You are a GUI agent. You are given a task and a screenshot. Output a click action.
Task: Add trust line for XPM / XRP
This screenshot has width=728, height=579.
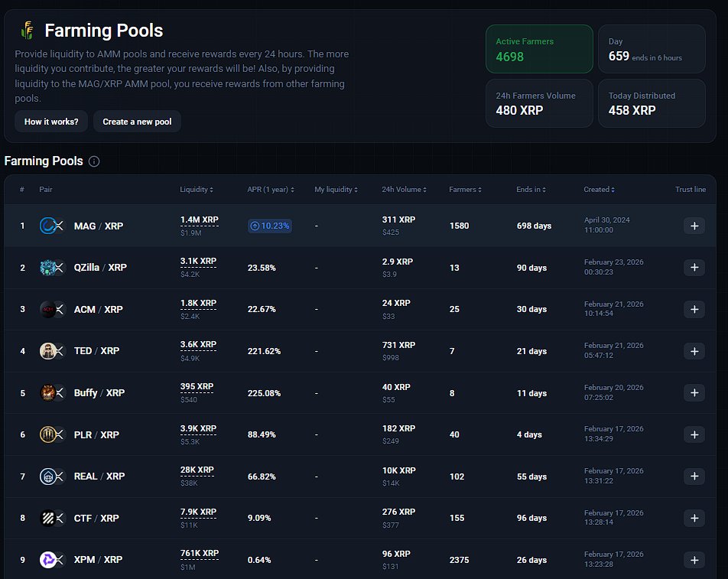694,560
